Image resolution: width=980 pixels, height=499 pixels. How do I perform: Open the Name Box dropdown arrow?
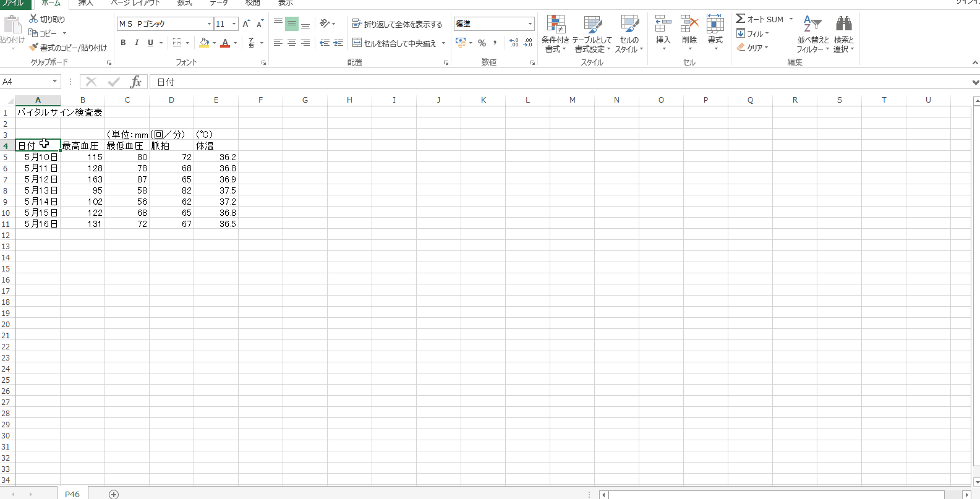tap(54, 82)
